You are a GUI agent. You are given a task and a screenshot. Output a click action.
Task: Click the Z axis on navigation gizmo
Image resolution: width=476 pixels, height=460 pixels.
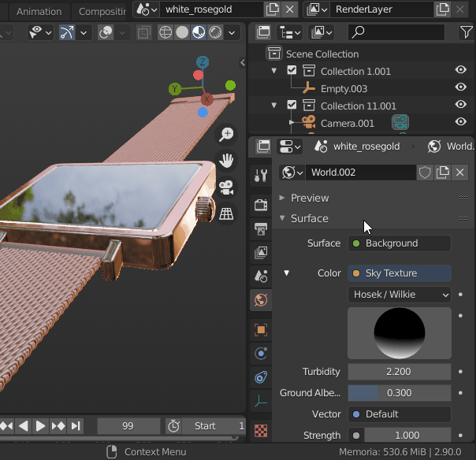click(x=203, y=62)
